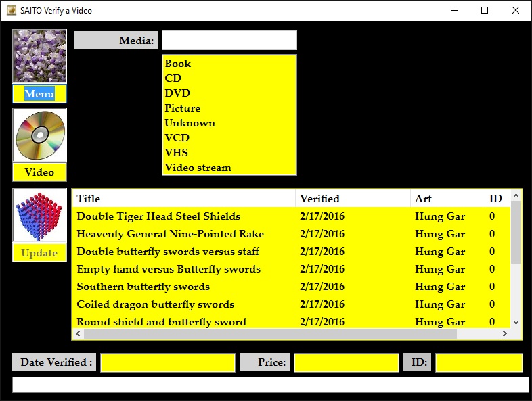This screenshot has width=532, height=401.
Task: Select Book from the media list
Action: (178, 64)
